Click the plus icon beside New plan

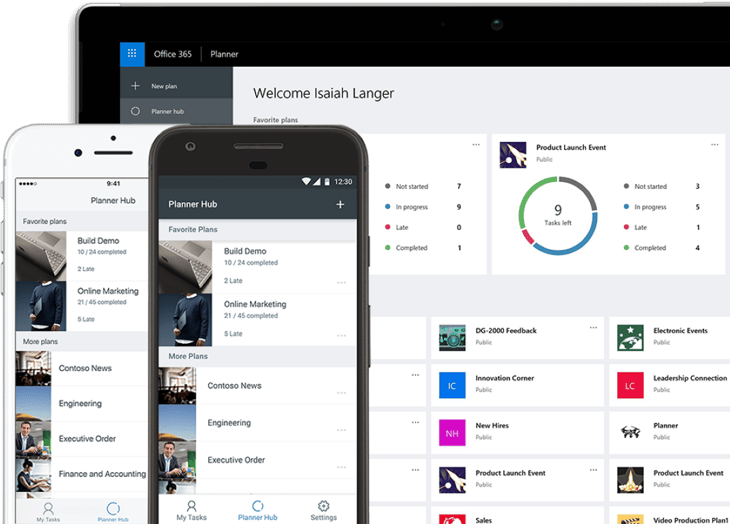click(135, 86)
